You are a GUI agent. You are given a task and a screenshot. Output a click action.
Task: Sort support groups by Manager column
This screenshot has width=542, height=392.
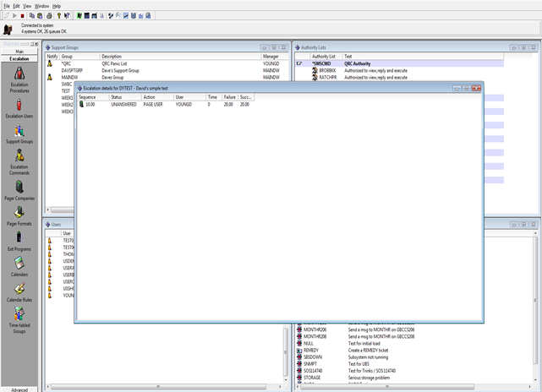(x=272, y=57)
